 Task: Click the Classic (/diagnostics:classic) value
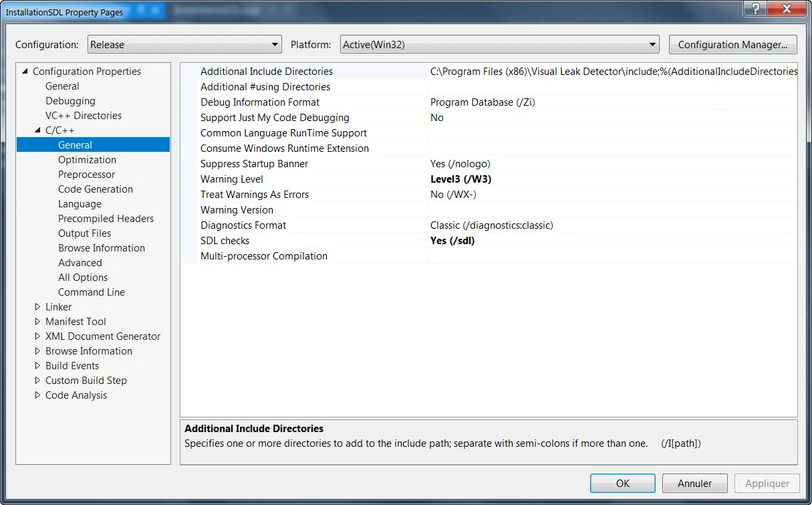tap(492, 225)
